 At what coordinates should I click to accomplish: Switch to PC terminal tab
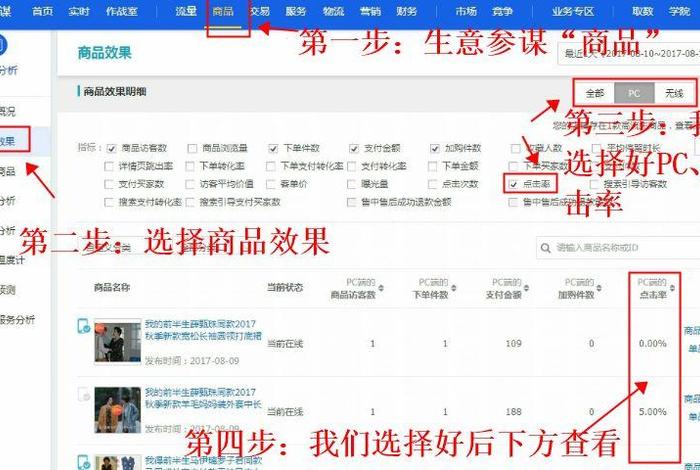pos(634,93)
